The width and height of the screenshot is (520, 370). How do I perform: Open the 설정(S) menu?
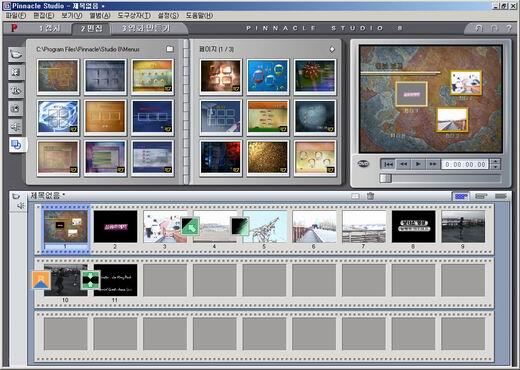click(x=168, y=16)
